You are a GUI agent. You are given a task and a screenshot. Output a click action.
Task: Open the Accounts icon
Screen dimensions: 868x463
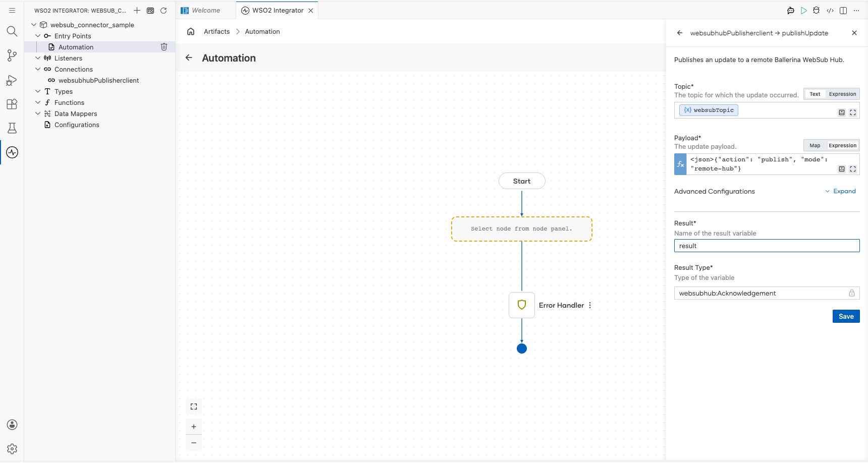point(12,425)
